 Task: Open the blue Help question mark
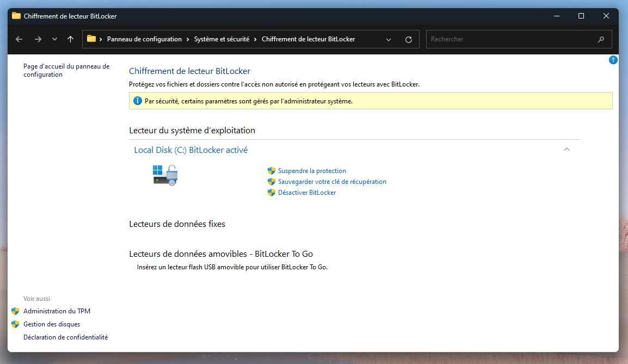pyautogui.click(x=613, y=60)
